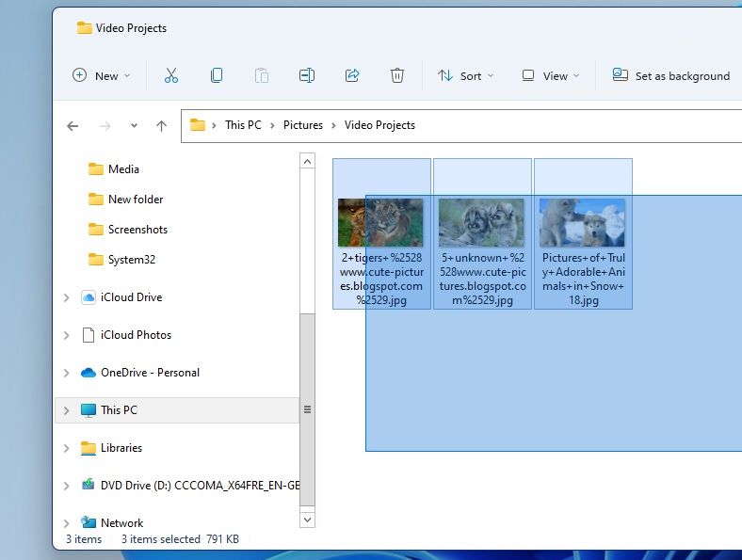Click the Copy icon in toolbar
Viewport: 742px width, 560px height.
217,76
